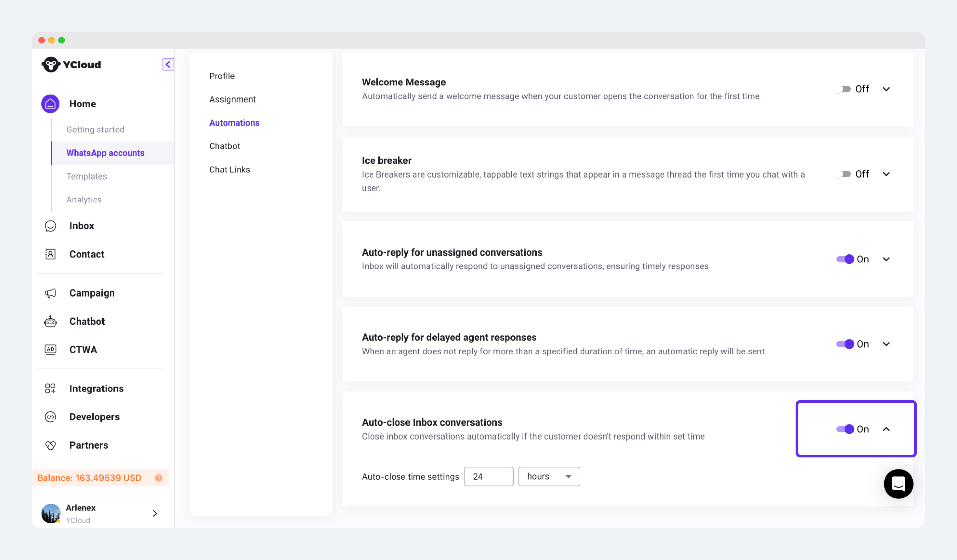Collapse sidebar with the arrow icon
The height and width of the screenshot is (560, 957).
[x=168, y=65]
